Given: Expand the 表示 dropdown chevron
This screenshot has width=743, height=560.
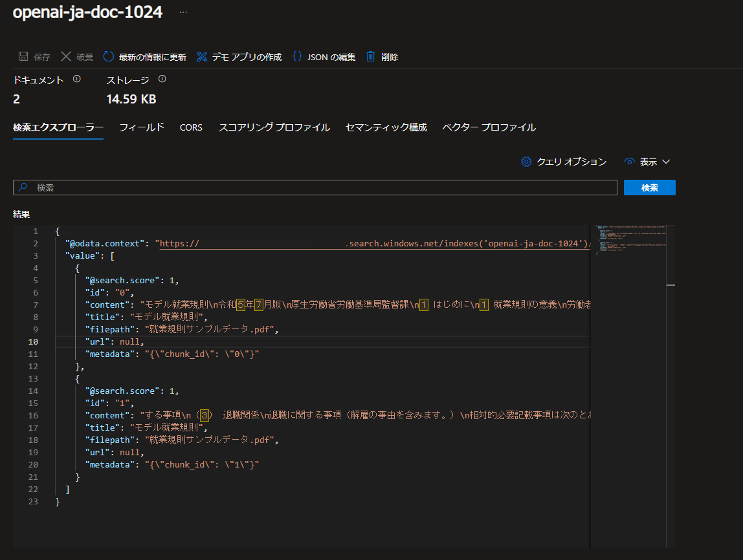Looking at the screenshot, I should (666, 162).
